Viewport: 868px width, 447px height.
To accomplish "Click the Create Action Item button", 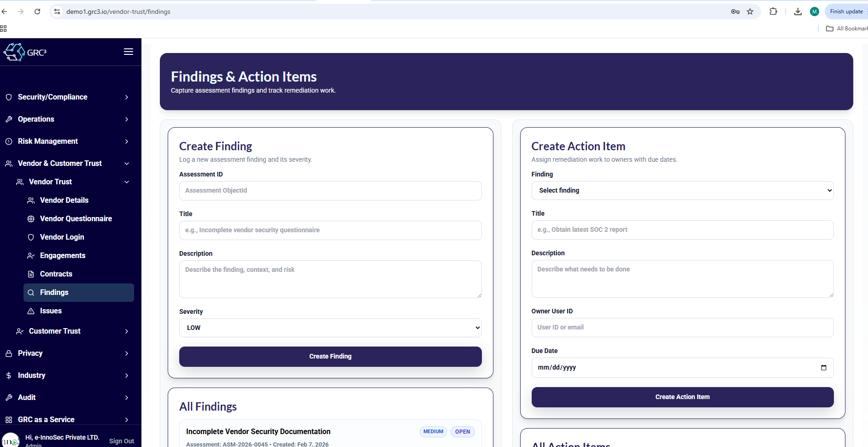I will click(682, 397).
